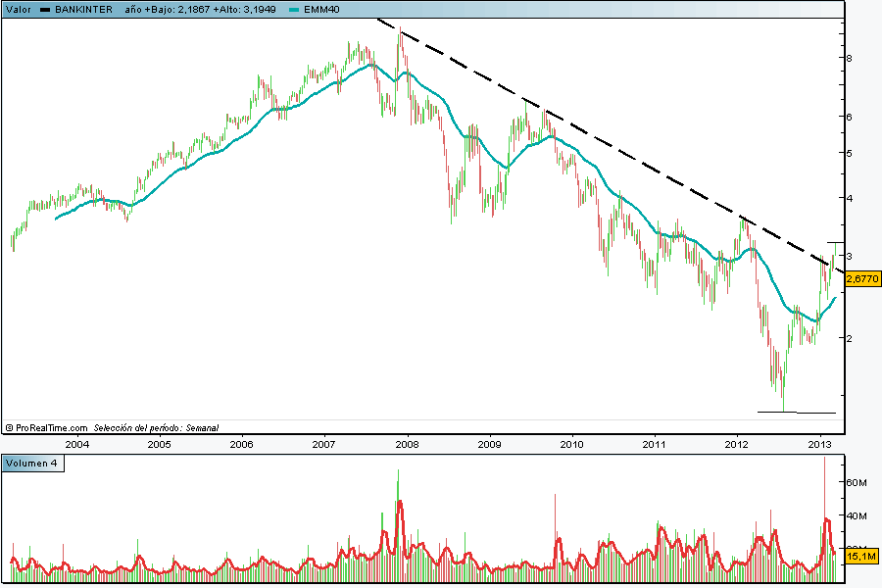
Task: Click the black BANKINTER legend marker
Action: [44, 9]
